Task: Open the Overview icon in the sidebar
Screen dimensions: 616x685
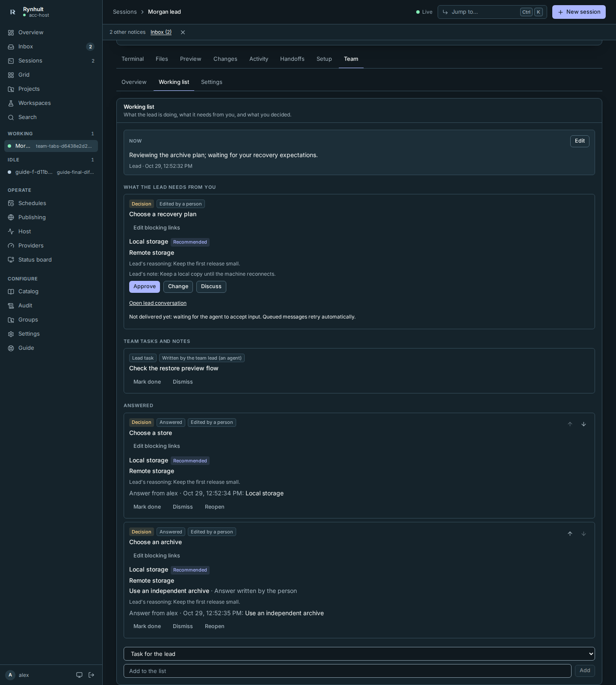Action: coord(11,33)
